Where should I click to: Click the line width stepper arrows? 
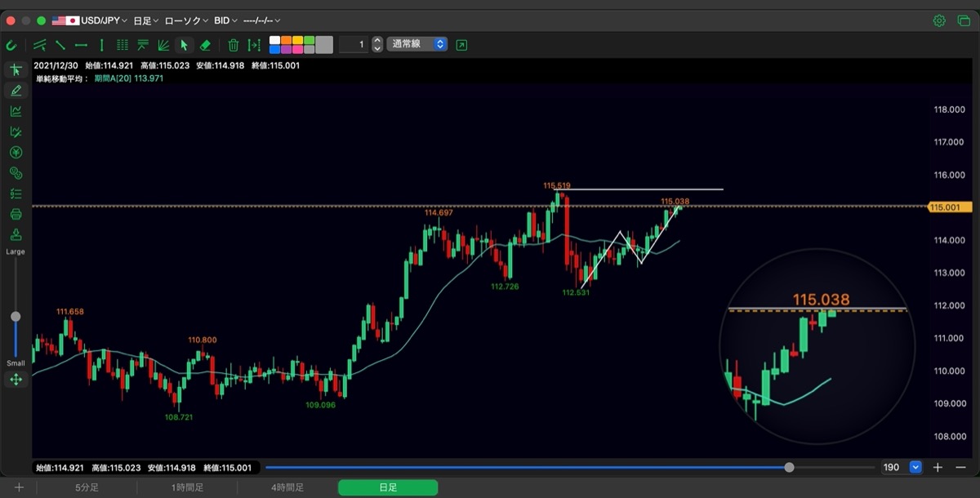point(376,44)
